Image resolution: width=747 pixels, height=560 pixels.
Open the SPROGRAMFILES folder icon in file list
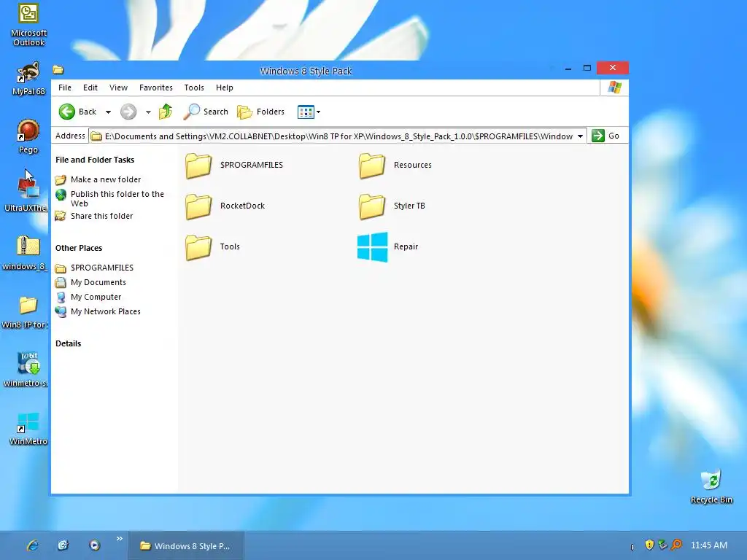coord(198,166)
